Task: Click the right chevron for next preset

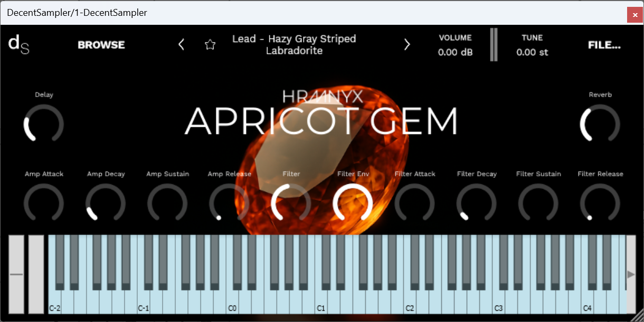Action: pos(407,44)
